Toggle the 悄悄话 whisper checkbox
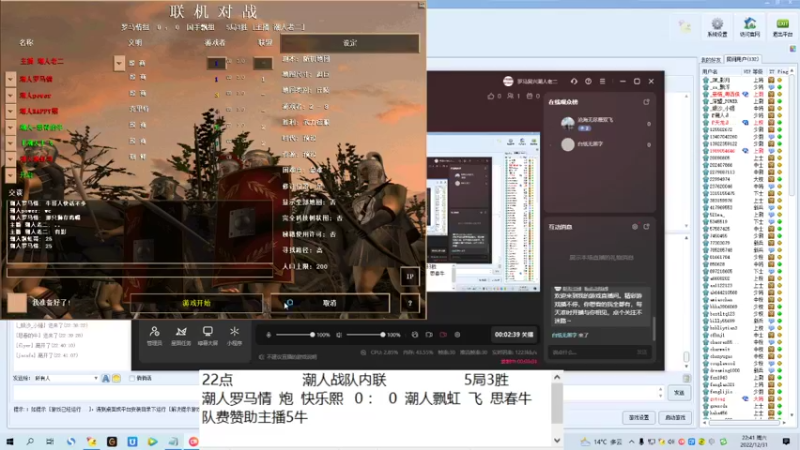This screenshot has width=800, height=450. pos(132,378)
